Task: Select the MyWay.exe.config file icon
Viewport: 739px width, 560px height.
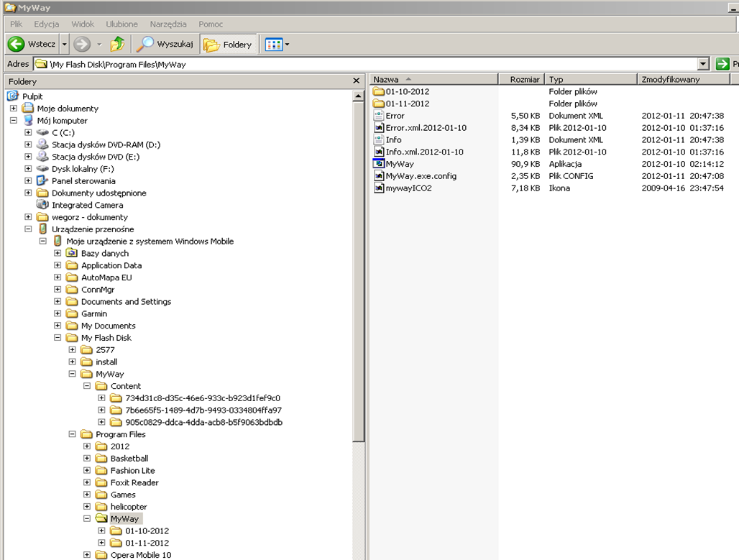Action: tap(378, 176)
